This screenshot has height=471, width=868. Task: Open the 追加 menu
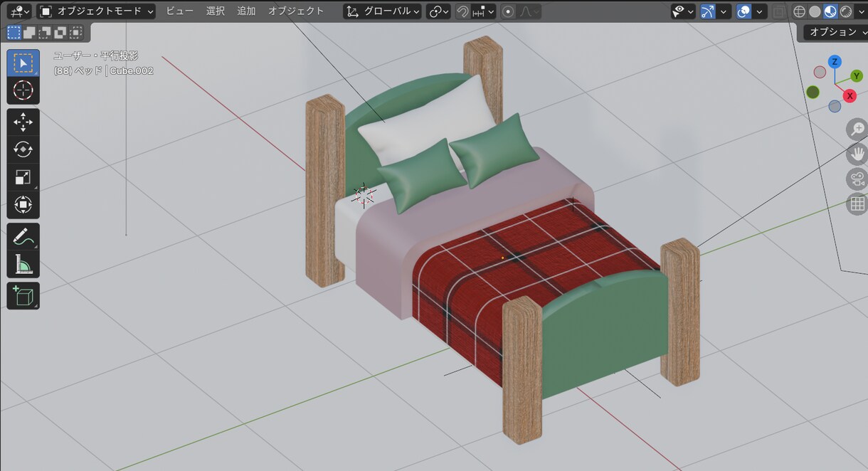coord(246,11)
